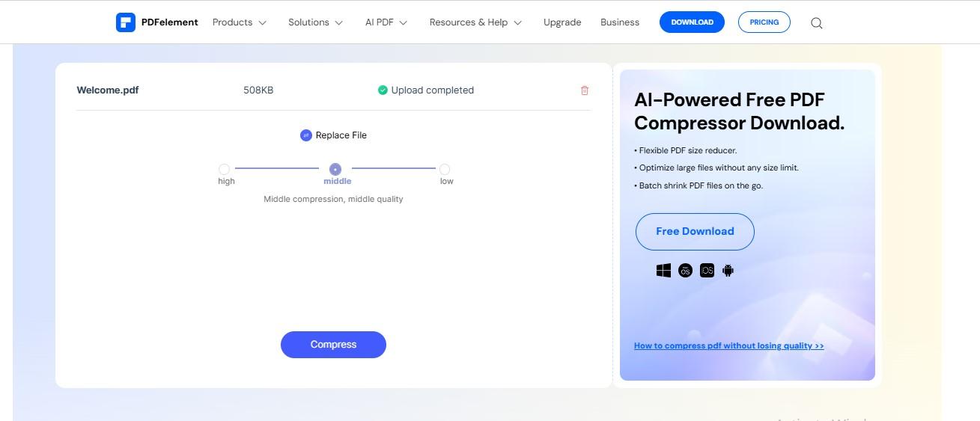Click the Free Download button
980x421 pixels.
click(x=695, y=232)
